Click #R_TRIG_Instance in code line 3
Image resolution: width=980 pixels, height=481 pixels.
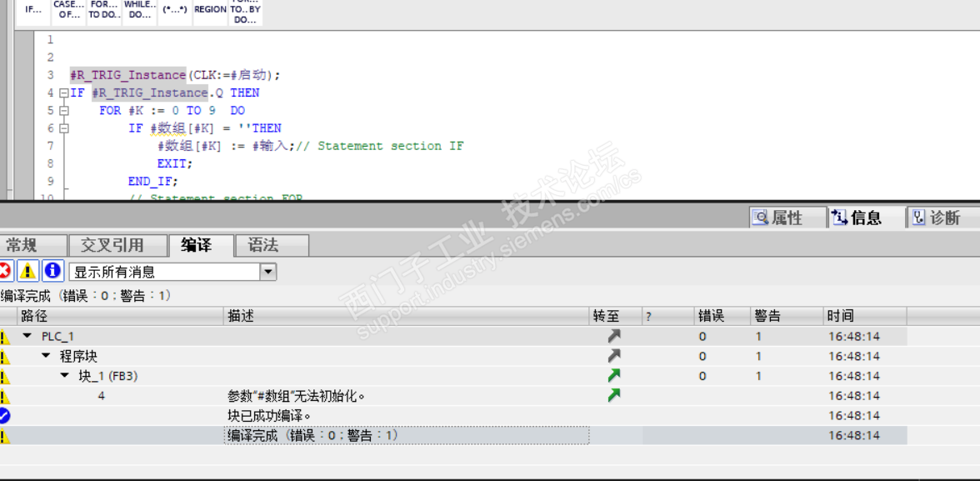(127, 75)
